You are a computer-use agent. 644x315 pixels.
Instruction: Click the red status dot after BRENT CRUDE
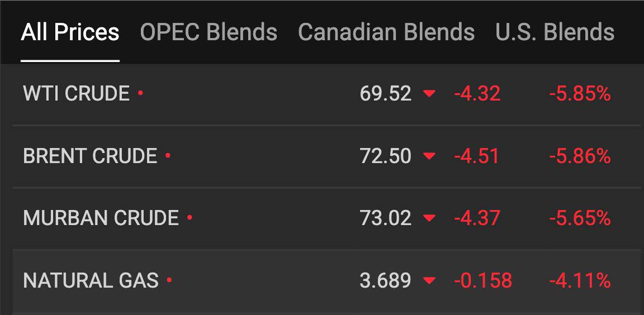coord(168,155)
